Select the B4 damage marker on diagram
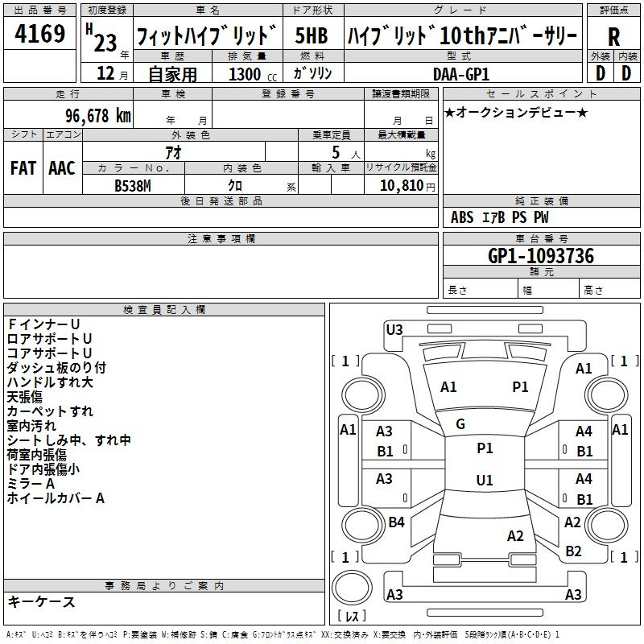 pos(396,522)
